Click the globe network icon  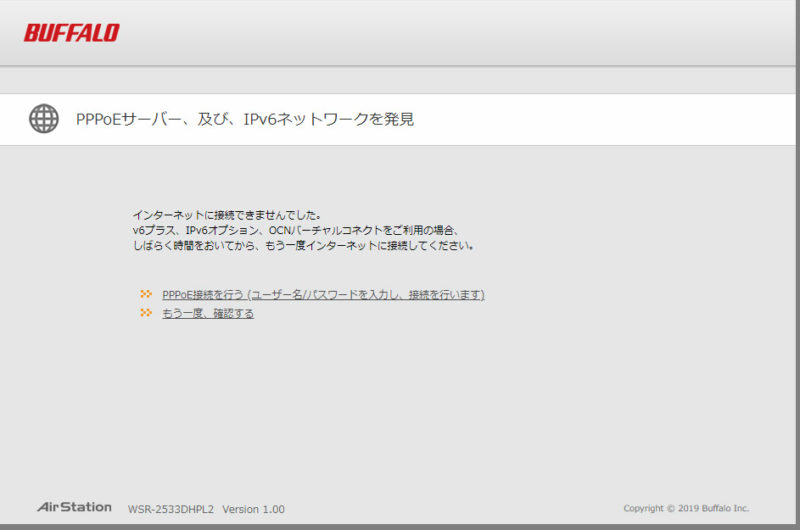coord(44,119)
